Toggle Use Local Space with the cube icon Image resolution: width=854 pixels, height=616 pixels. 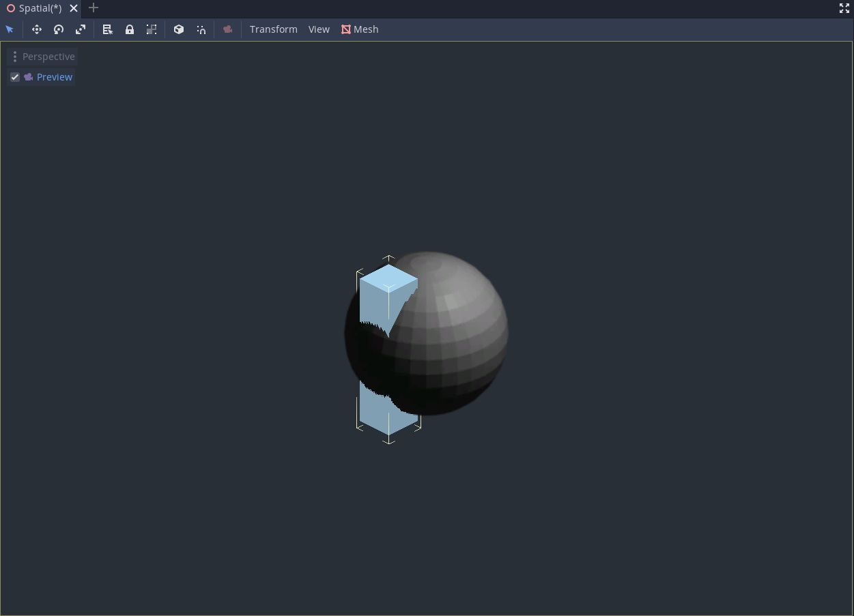pos(179,29)
